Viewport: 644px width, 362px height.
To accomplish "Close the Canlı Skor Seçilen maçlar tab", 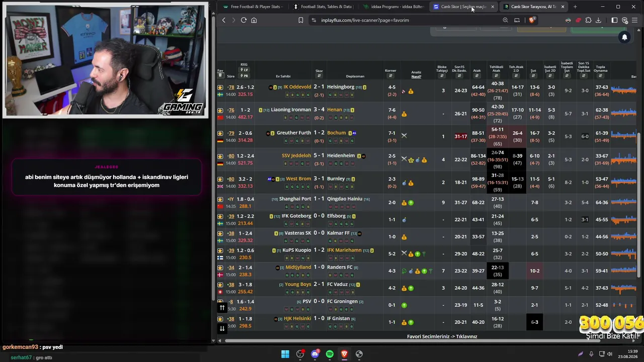I will (493, 7).
